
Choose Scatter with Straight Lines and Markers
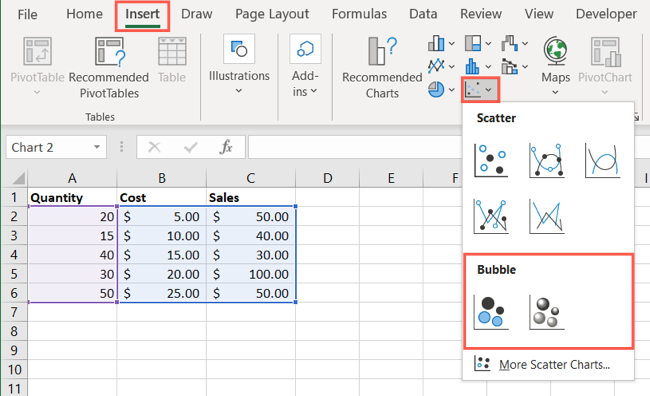[491, 216]
